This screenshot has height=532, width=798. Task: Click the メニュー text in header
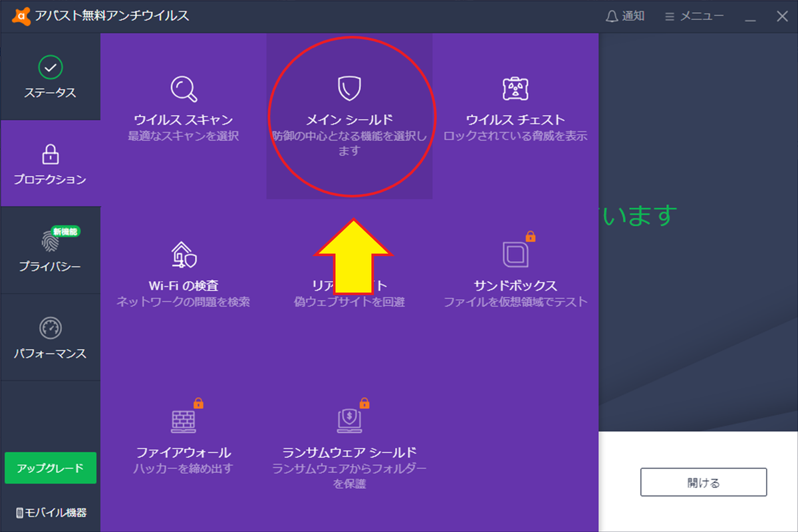pos(702,16)
